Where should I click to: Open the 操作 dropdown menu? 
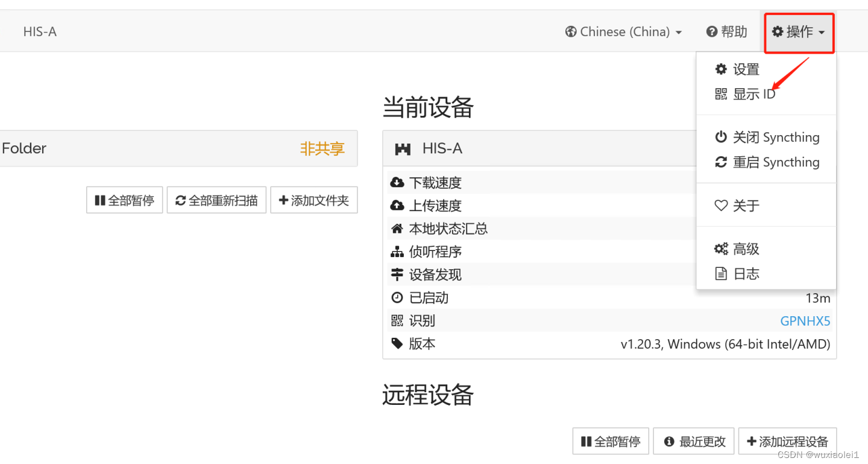click(x=799, y=32)
